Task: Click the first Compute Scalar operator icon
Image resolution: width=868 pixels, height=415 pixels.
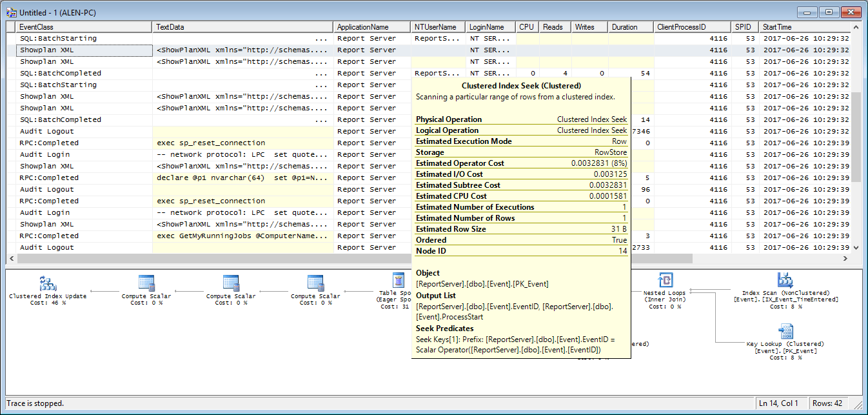Action: click(145, 283)
